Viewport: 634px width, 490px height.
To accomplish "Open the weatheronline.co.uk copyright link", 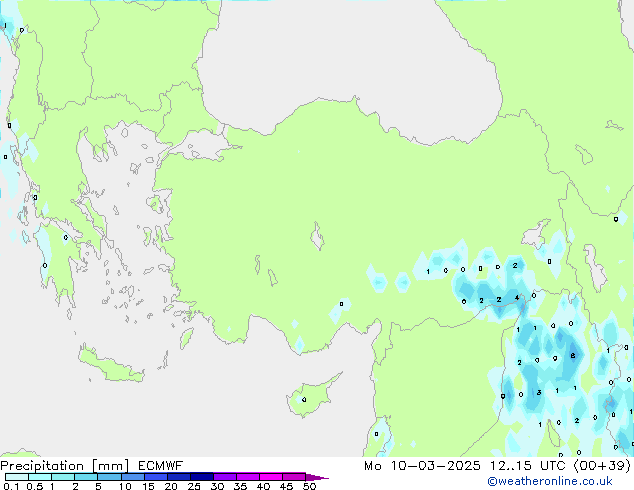I will point(550,481).
